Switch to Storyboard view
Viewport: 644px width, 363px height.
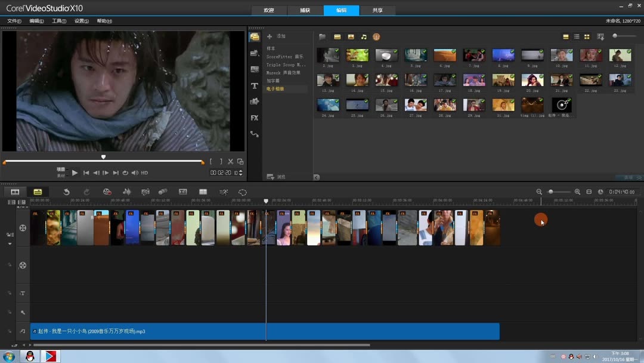[x=15, y=192]
